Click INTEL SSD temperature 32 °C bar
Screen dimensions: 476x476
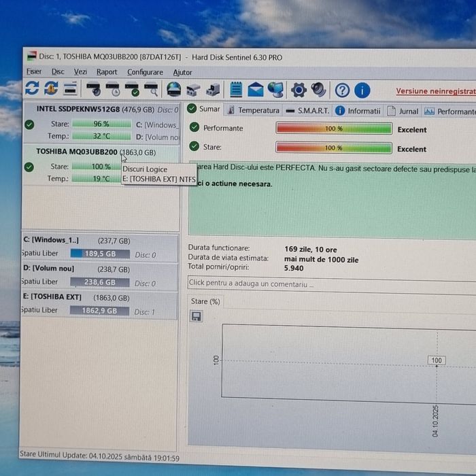pyautogui.click(x=102, y=136)
